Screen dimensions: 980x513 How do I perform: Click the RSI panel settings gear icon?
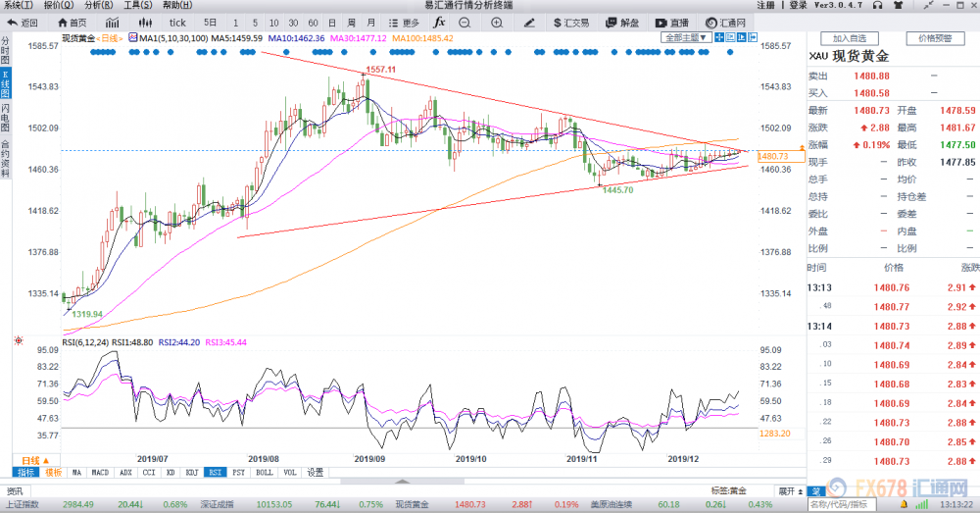pyautogui.click(x=19, y=341)
